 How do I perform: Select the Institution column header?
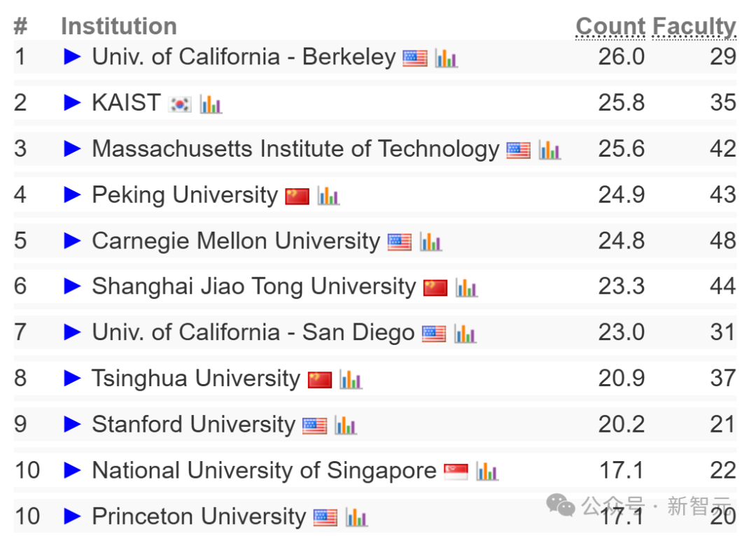click(x=119, y=26)
